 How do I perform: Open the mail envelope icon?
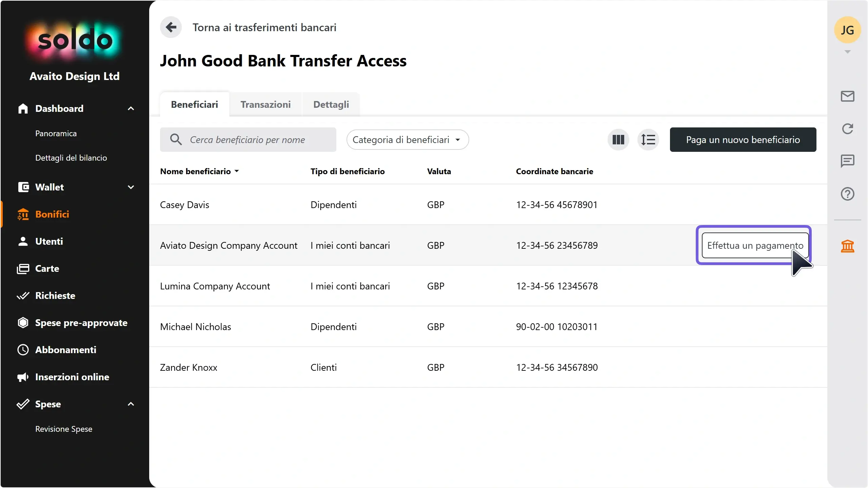[847, 96]
